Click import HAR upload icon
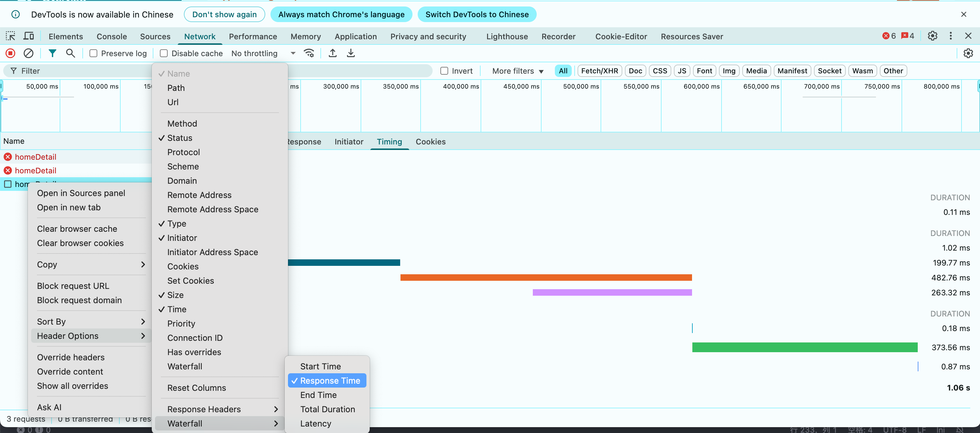This screenshot has height=433, width=980. coord(332,53)
